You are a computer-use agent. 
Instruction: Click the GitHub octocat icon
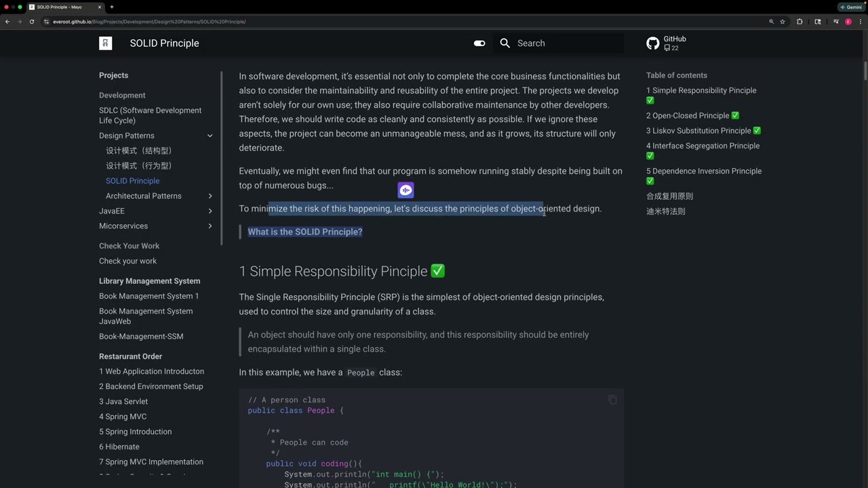click(x=652, y=43)
